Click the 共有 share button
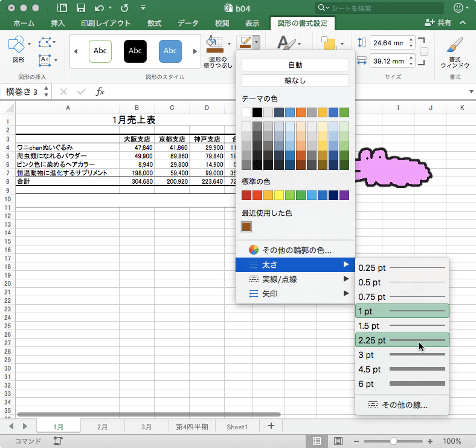This screenshot has height=448, width=476. click(438, 22)
